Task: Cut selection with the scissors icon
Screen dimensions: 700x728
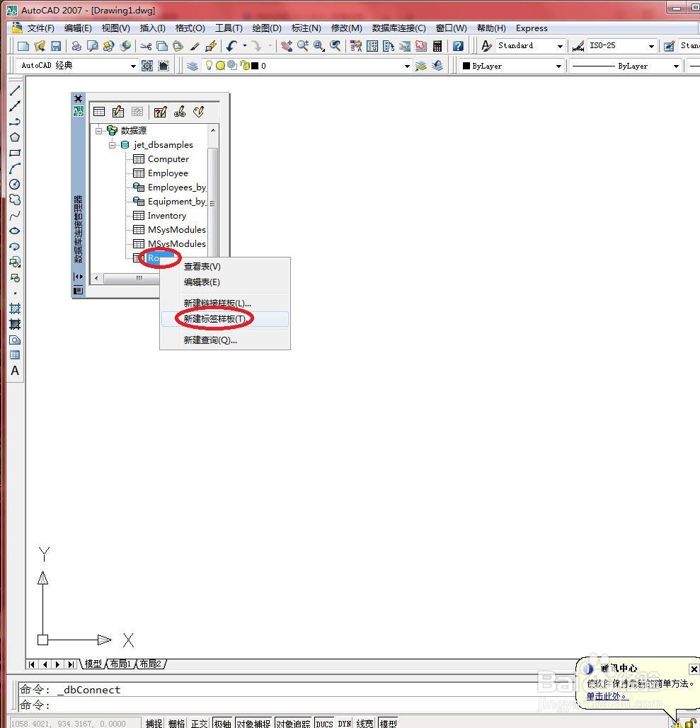Action: [x=146, y=45]
